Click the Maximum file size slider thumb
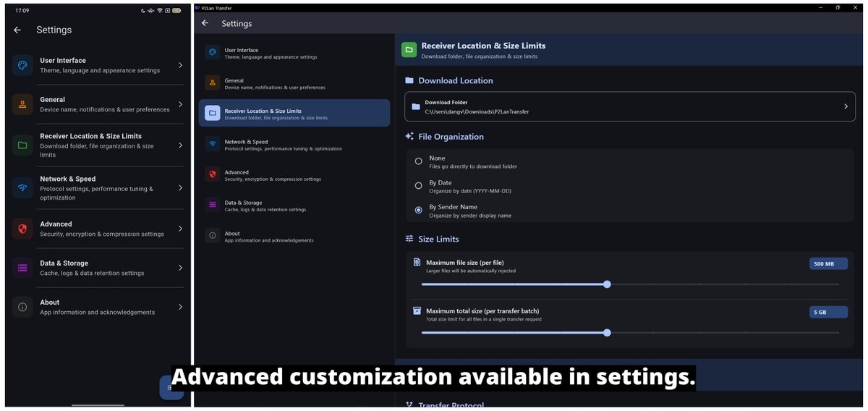This screenshot has height=411, width=868. pyautogui.click(x=607, y=284)
